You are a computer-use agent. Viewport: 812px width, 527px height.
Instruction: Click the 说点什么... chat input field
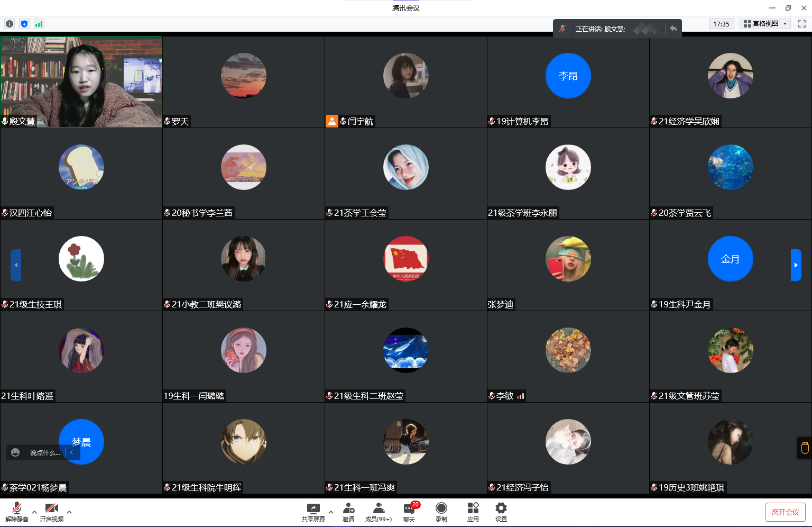45,452
